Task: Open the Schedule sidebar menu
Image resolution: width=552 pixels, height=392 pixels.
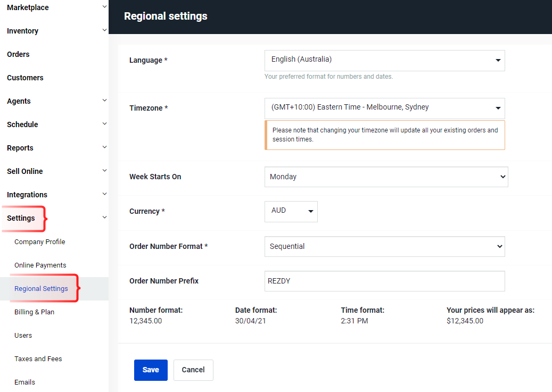Action: point(22,124)
